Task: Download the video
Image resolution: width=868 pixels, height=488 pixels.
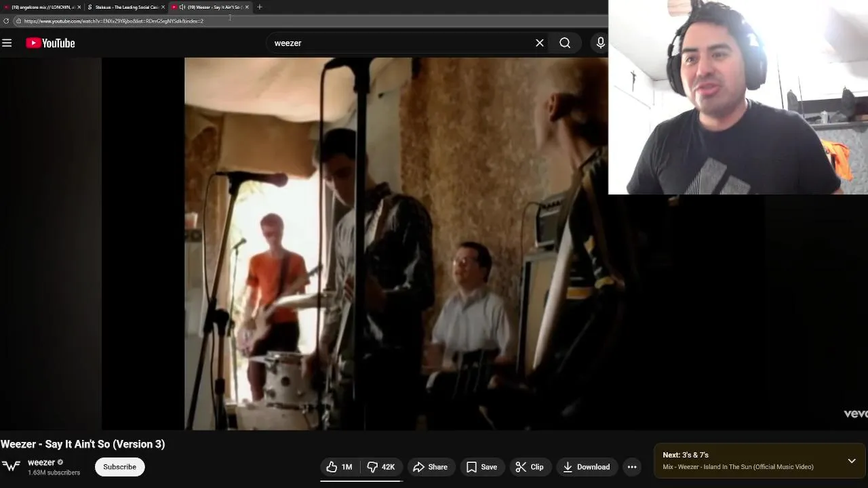Action: (x=587, y=467)
